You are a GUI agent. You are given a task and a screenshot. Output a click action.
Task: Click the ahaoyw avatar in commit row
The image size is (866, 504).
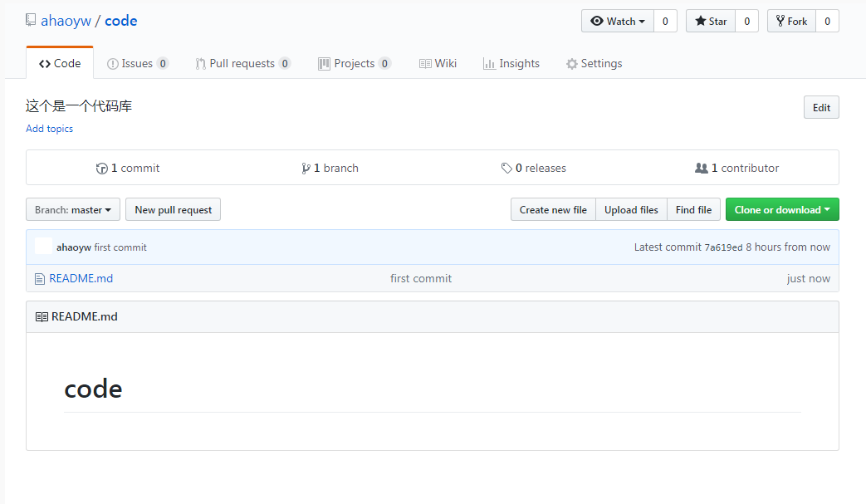(x=43, y=247)
